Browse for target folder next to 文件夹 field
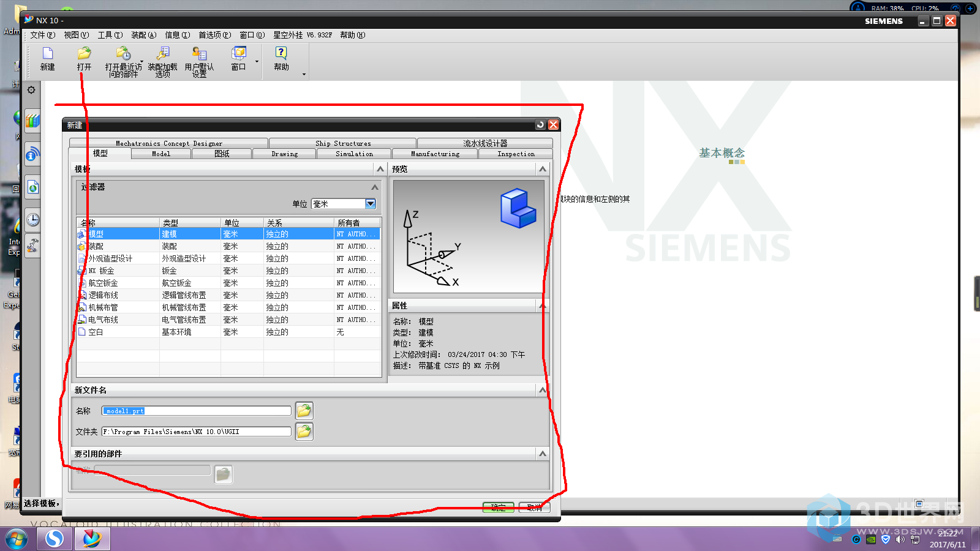Screen dimensions: 980x551 click(x=304, y=432)
